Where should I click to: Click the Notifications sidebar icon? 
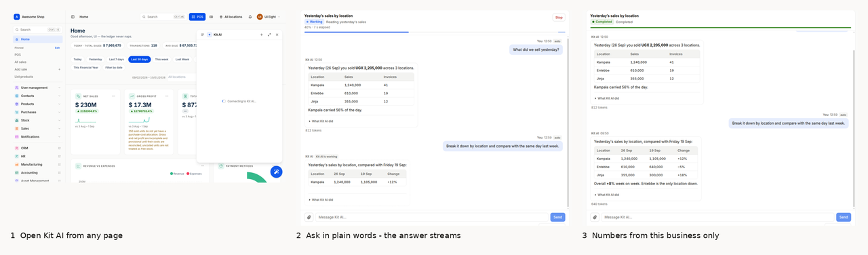tap(17, 136)
